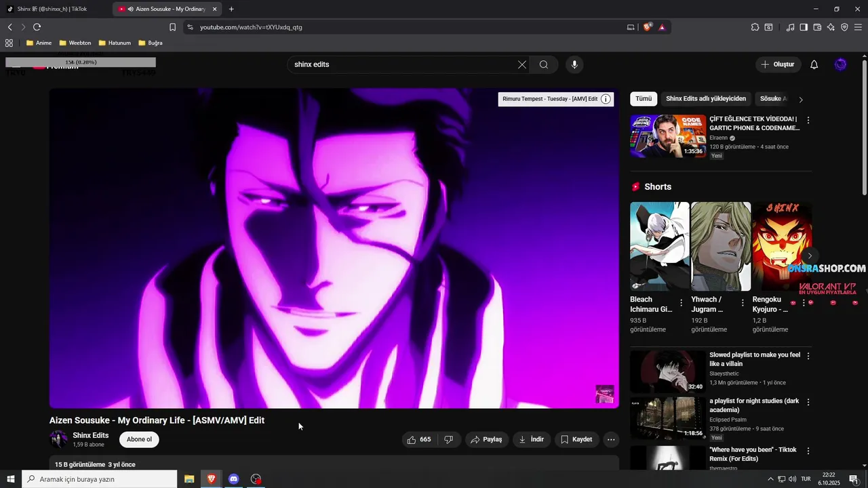Close the Aizen Sousuke browser tab
Viewport: 868px width, 488px height.
(x=215, y=9)
